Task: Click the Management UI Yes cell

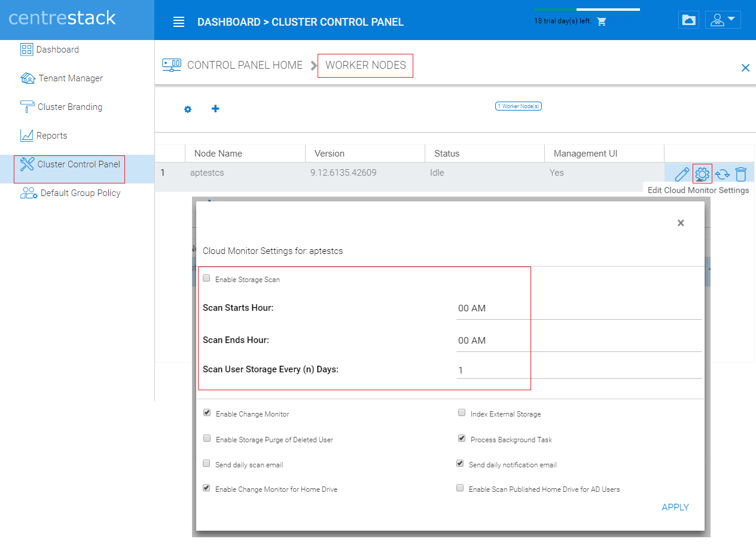Action: (x=556, y=173)
